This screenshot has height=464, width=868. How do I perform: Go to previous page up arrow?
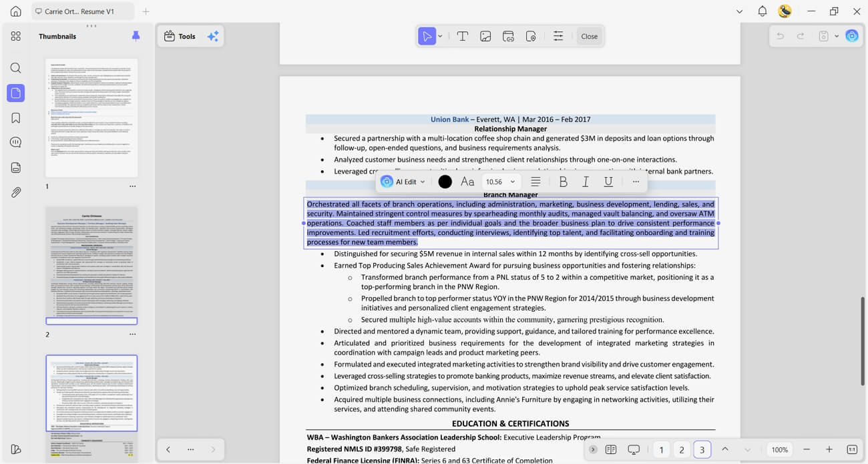tap(725, 449)
